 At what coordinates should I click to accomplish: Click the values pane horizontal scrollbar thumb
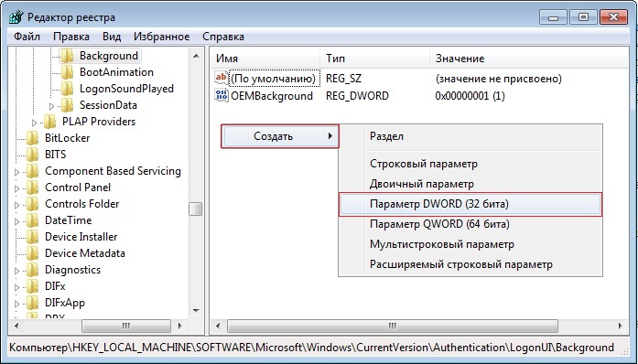pyautogui.click(x=393, y=326)
